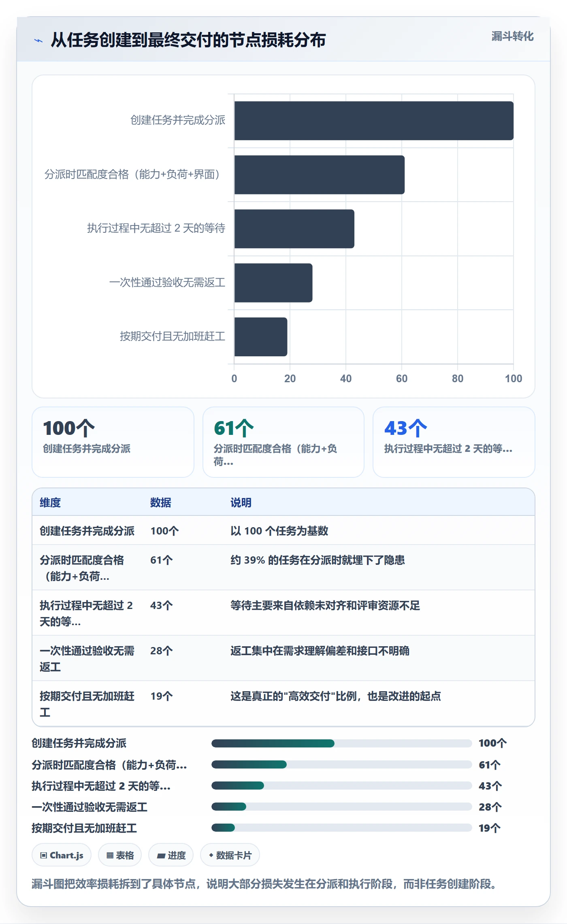The height and width of the screenshot is (924, 567).
Task: Click y-axis label 一次性通过验收无需返工
Action: [x=167, y=282]
